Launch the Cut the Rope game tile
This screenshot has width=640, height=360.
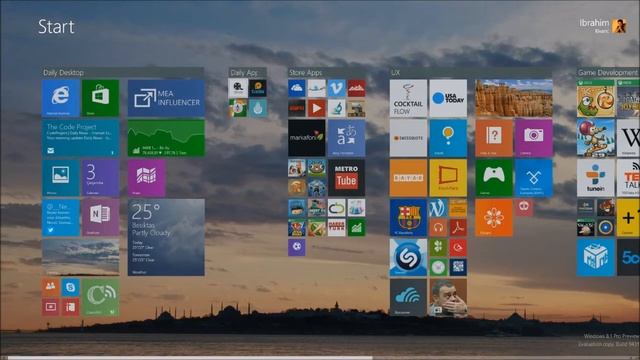click(x=596, y=98)
